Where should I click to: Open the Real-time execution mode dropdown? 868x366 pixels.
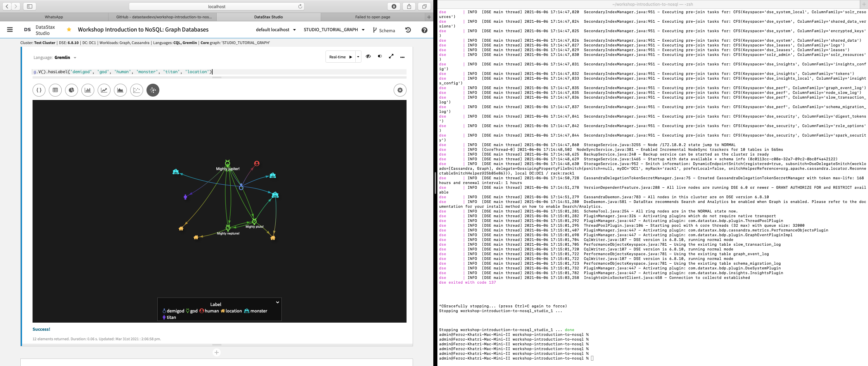click(x=358, y=57)
